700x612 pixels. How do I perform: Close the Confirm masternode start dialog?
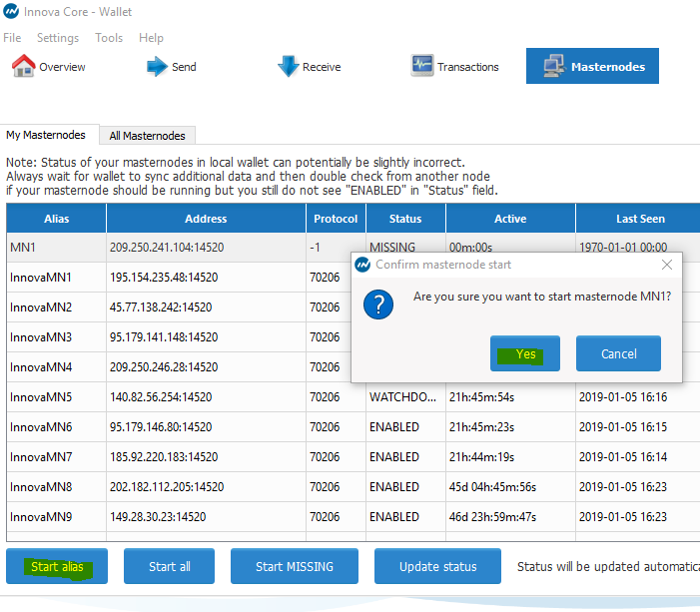(667, 265)
